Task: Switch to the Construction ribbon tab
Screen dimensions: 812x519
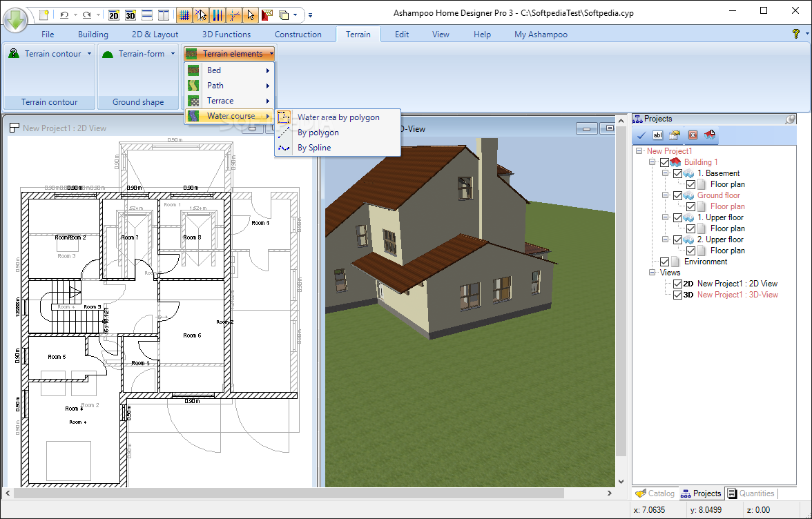Action: coord(298,34)
